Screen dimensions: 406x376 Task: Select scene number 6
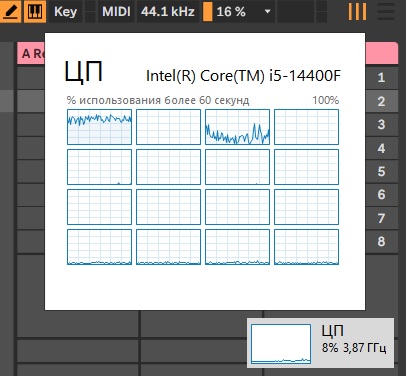click(382, 194)
